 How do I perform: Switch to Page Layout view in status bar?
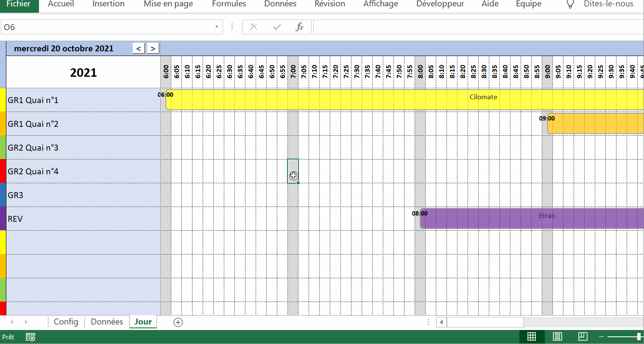click(558, 337)
